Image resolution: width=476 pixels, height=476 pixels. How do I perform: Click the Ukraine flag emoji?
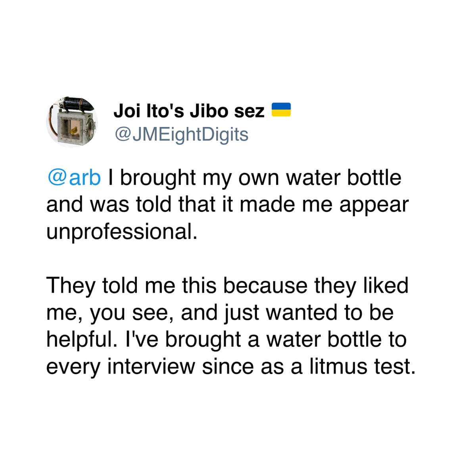pos(281,109)
